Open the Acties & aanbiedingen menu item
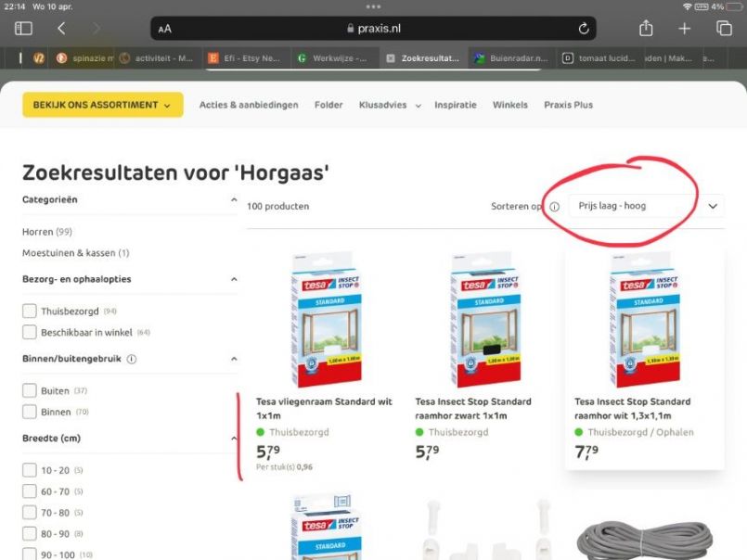 tap(249, 105)
